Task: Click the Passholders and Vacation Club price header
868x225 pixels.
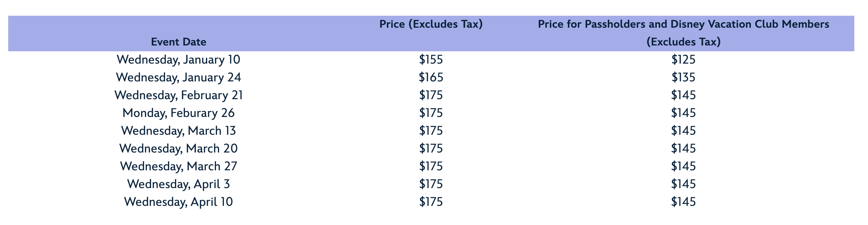Action: point(683,33)
